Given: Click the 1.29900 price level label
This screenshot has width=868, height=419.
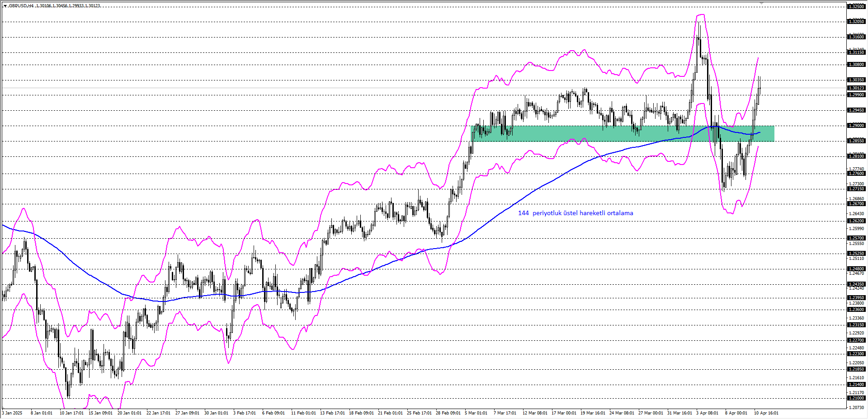Looking at the screenshot, I should click(856, 95).
